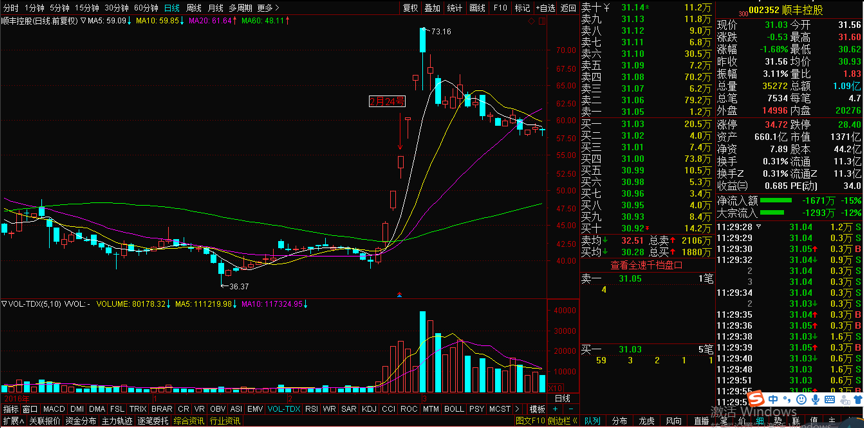Switch to the 周线 weekly chart tab

click(194, 8)
